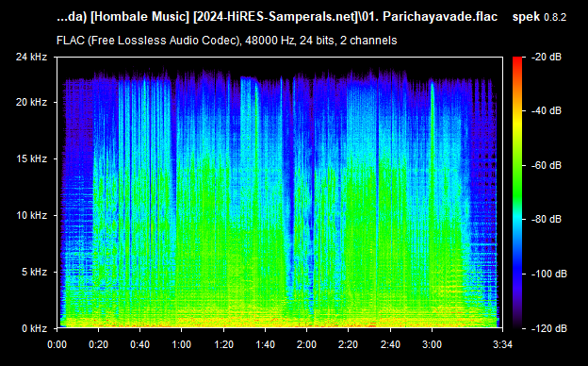Click the 0:00 start time label
Screen dimensions: 588x366
pyautogui.click(x=57, y=344)
